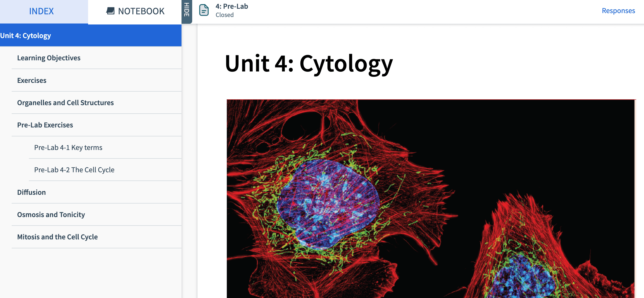Navigate to the Diffusion section

pos(97,192)
